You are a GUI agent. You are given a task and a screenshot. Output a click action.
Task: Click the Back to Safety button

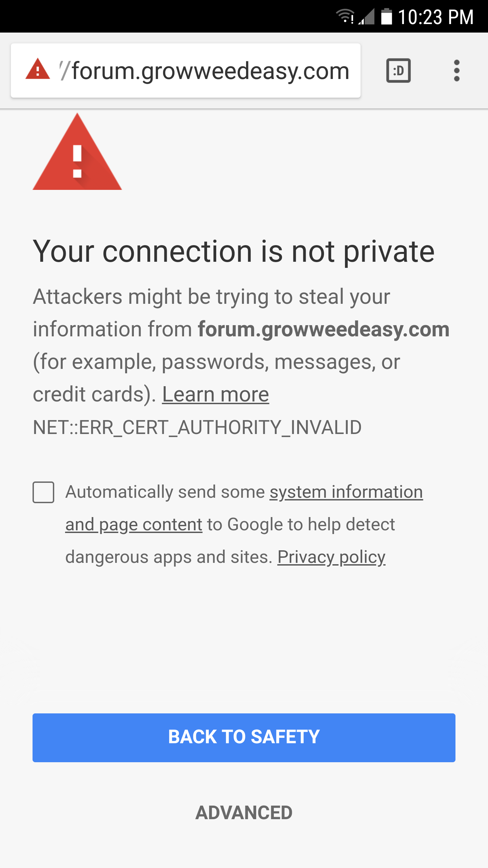tap(244, 737)
